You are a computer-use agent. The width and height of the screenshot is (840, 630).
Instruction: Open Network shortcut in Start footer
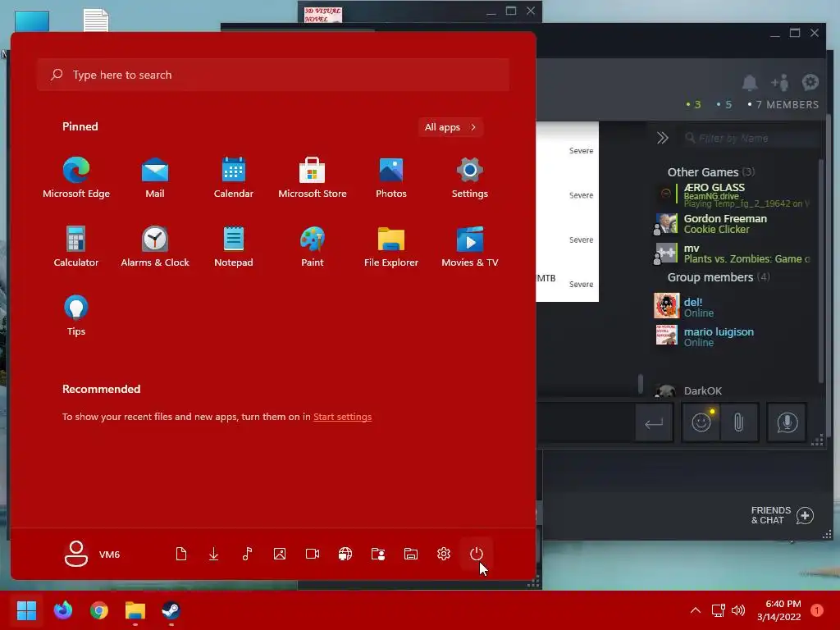[x=345, y=554]
